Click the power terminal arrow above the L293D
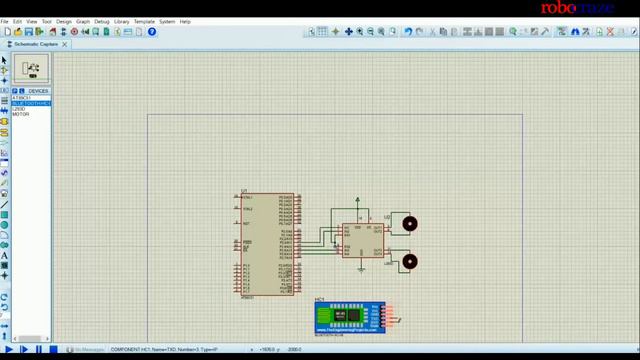Image resolution: width=640 pixels, height=360 pixels. (358, 200)
